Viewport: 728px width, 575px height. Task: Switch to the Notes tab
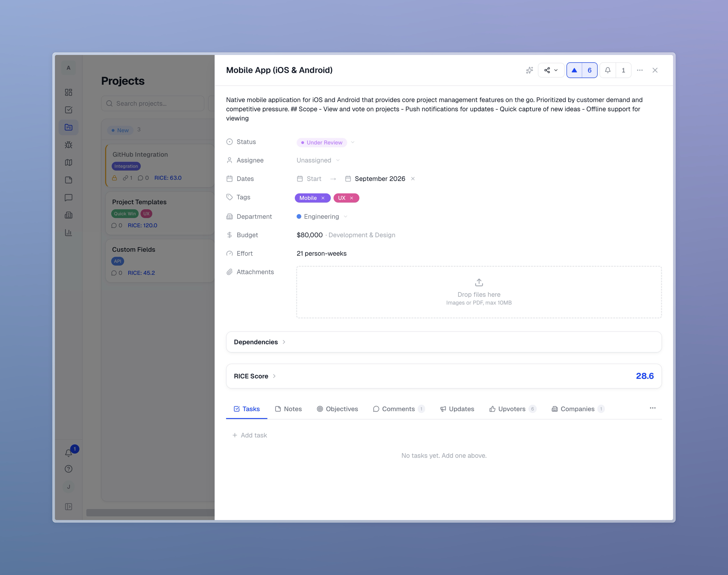click(x=288, y=409)
